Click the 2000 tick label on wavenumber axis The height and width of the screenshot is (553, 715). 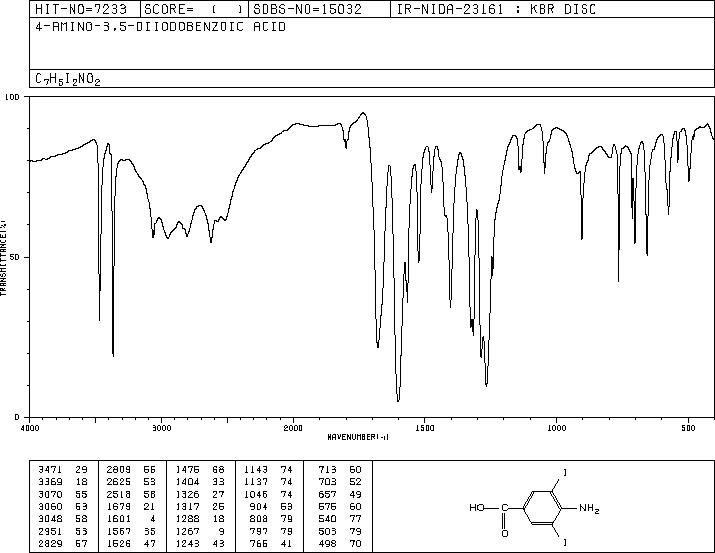(x=293, y=428)
